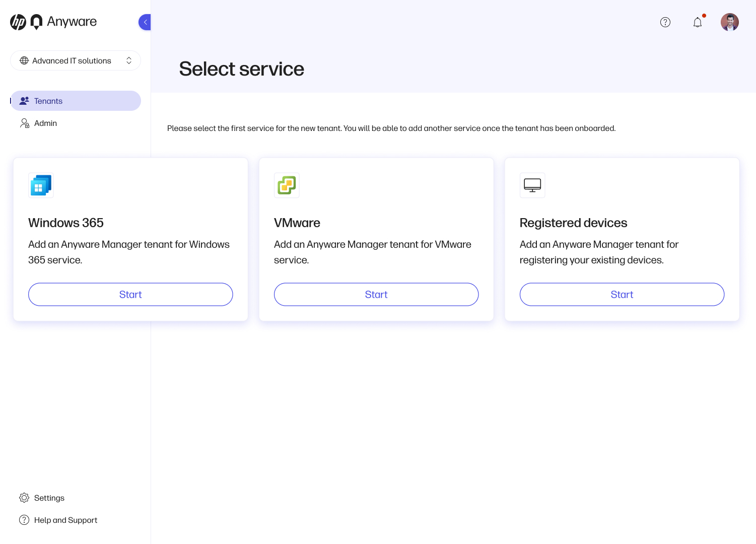
Task: Click the Registered devices monitor icon
Action: (532, 185)
